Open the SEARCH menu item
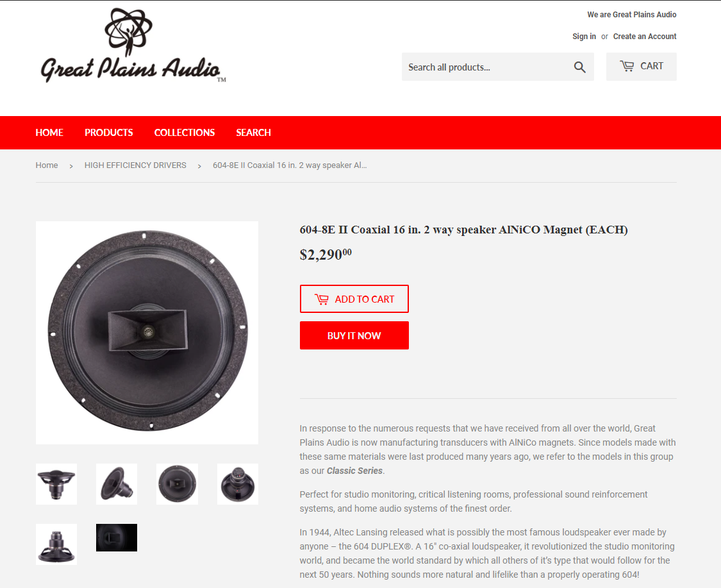721x588 pixels. [x=253, y=133]
